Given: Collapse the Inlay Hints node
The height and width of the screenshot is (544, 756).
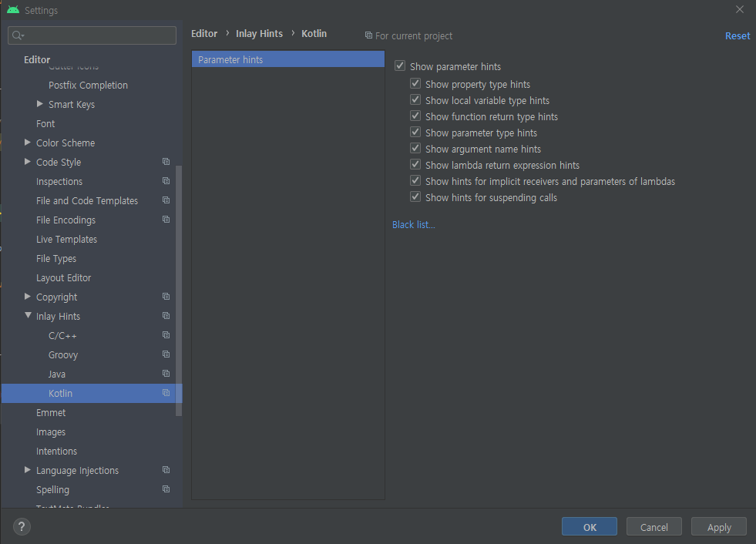Looking at the screenshot, I should coord(28,315).
